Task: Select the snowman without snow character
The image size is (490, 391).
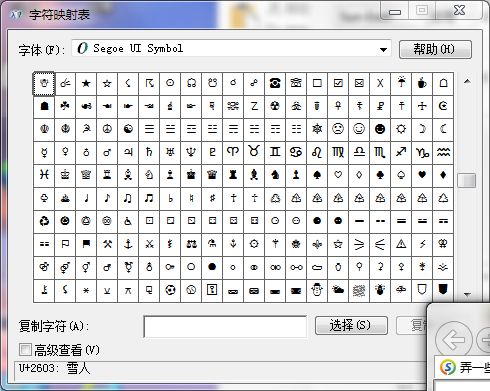Action: [x=317, y=290]
